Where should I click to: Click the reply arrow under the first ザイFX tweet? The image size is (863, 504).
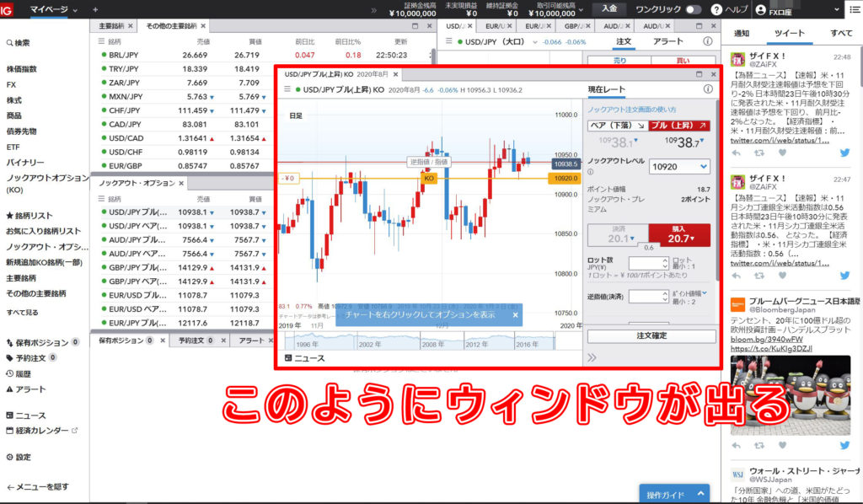tap(736, 153)
